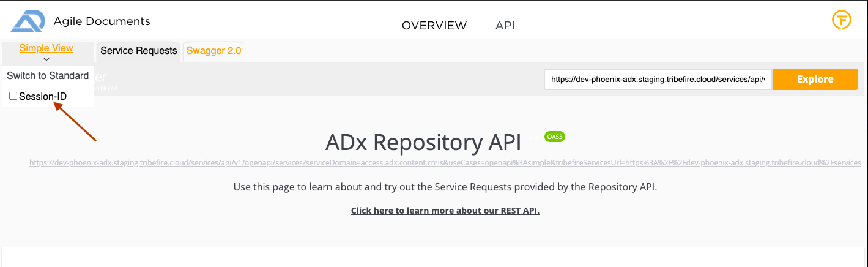
Task: Focus the API URL input field
Action: coord(658,79)
